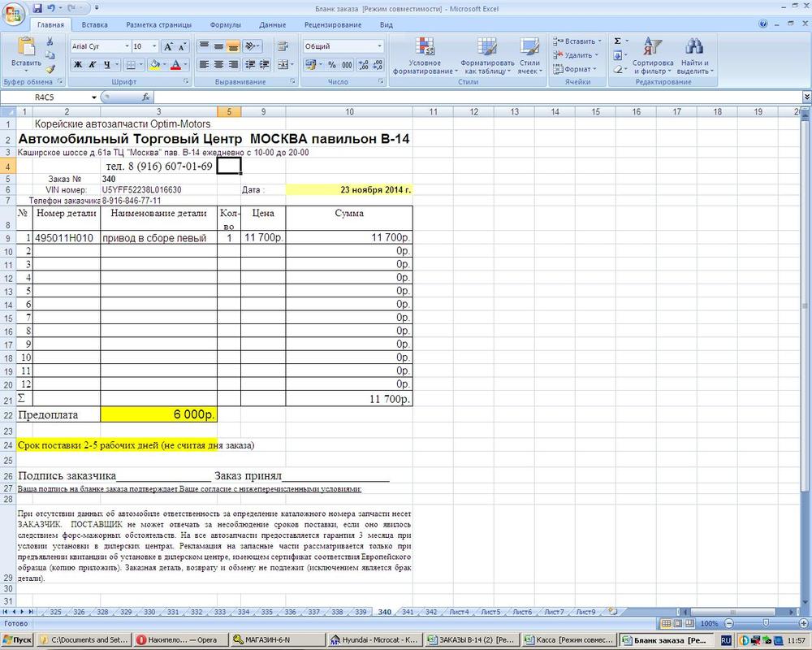Align cell text right
The image size is (812, 650).
tap(233, 65)
